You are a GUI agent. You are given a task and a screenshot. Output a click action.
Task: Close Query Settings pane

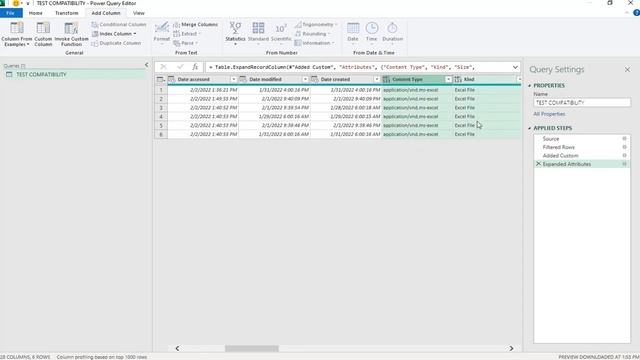[627, 70]
